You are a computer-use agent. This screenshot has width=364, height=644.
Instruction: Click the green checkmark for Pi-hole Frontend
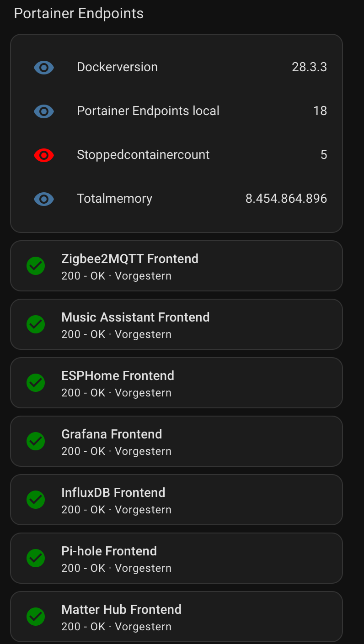pyautogui.click(x=36, y=558)
